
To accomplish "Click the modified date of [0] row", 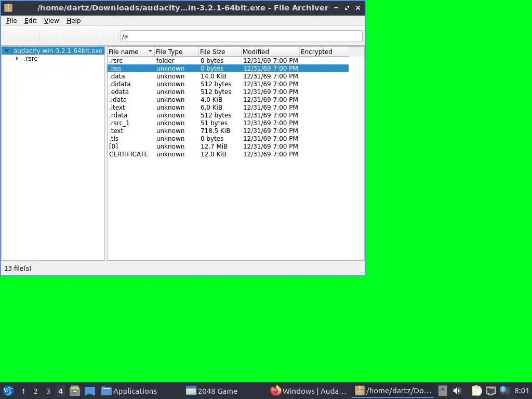I will click(x=270, y=146).
